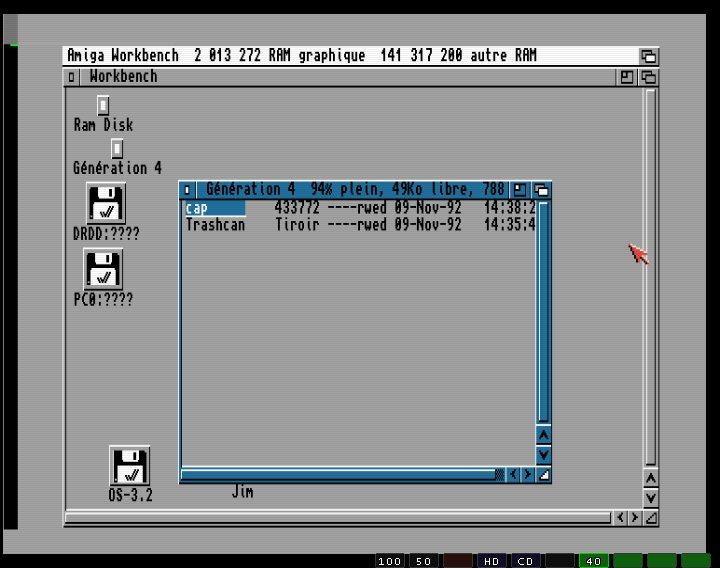This screenshot has height=568, width=720.
Task: Click the Génération 4 window sizing gadget
Action: click(x=544, y=475)
